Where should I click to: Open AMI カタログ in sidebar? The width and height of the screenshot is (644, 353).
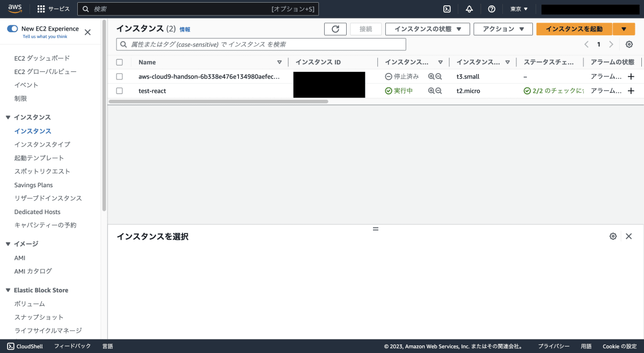[33, 271]
